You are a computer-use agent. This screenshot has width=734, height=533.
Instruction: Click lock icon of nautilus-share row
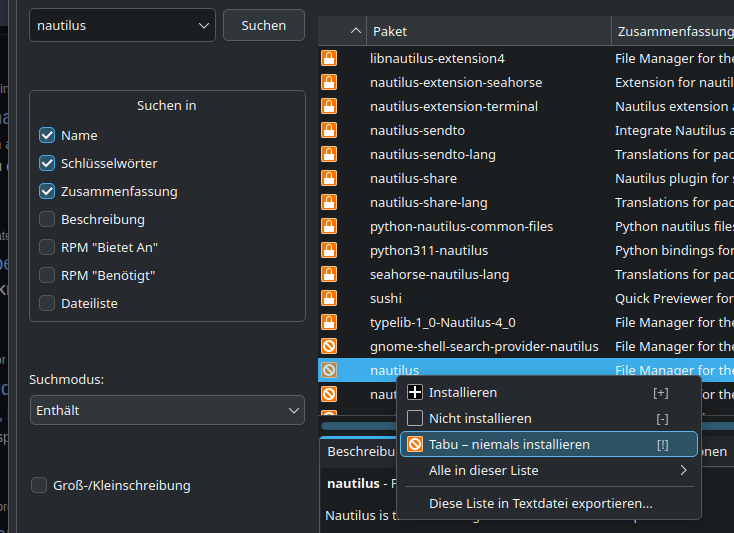329,178
